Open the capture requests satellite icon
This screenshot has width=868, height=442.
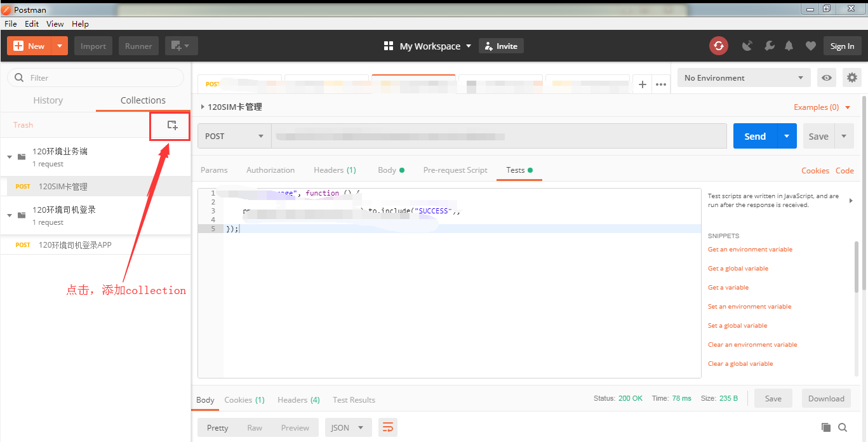[747, 46]
